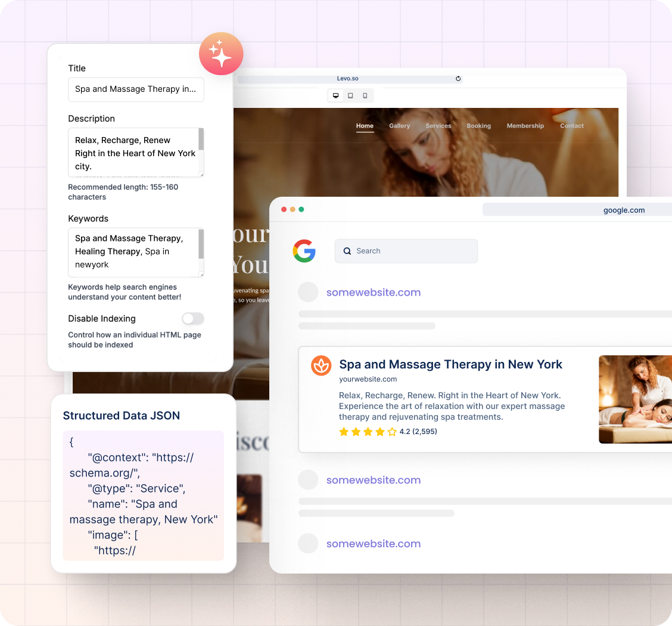This screenshot has height=626, width=672.
Task: Open the Gallery nav menu item
Action: pos(399,126)
